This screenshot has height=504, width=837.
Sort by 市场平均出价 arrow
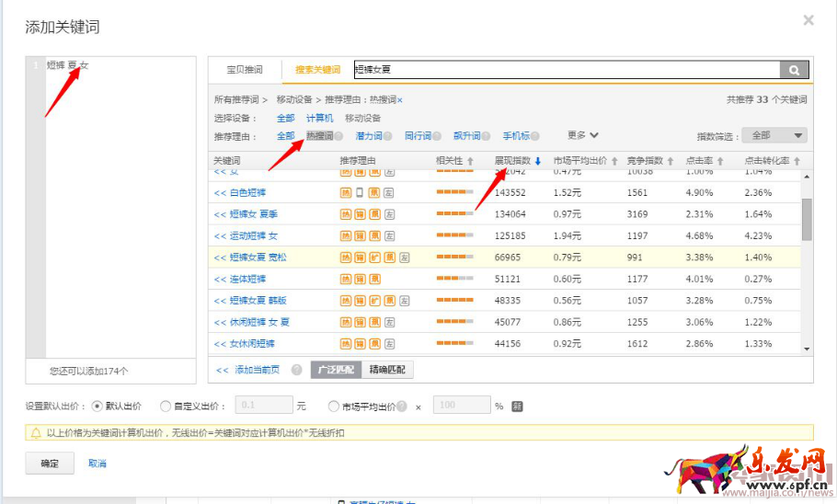[x=614, y=161]
